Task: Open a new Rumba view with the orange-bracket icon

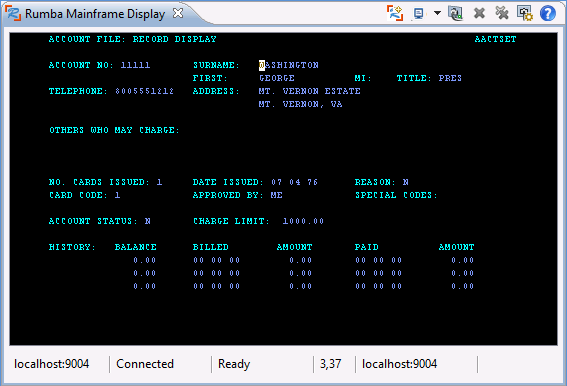Action: point(395,13)
